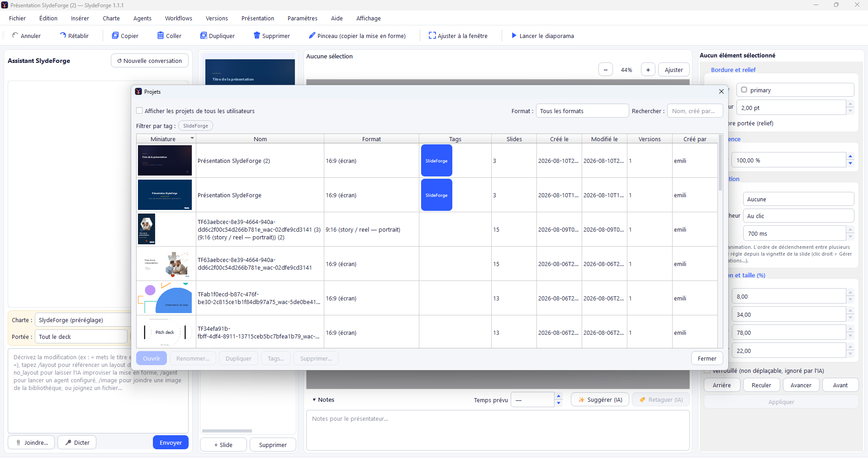Click the Coller clipboard icon

click(x=161, y=35)
